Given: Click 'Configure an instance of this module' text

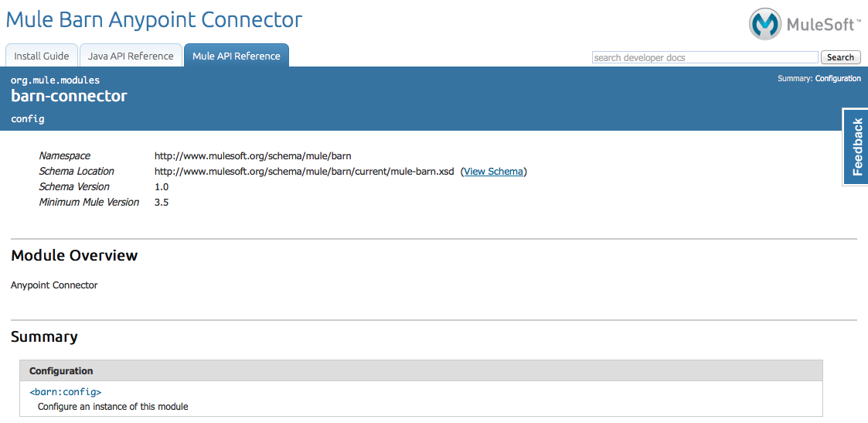Looking at the screenshot, I should 113,407.
